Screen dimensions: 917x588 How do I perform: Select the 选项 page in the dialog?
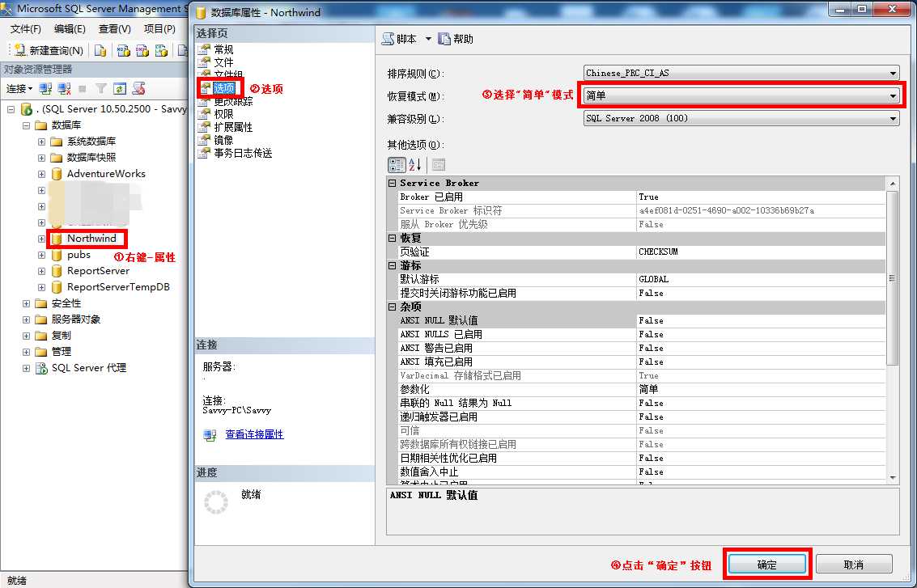(224, 88)
